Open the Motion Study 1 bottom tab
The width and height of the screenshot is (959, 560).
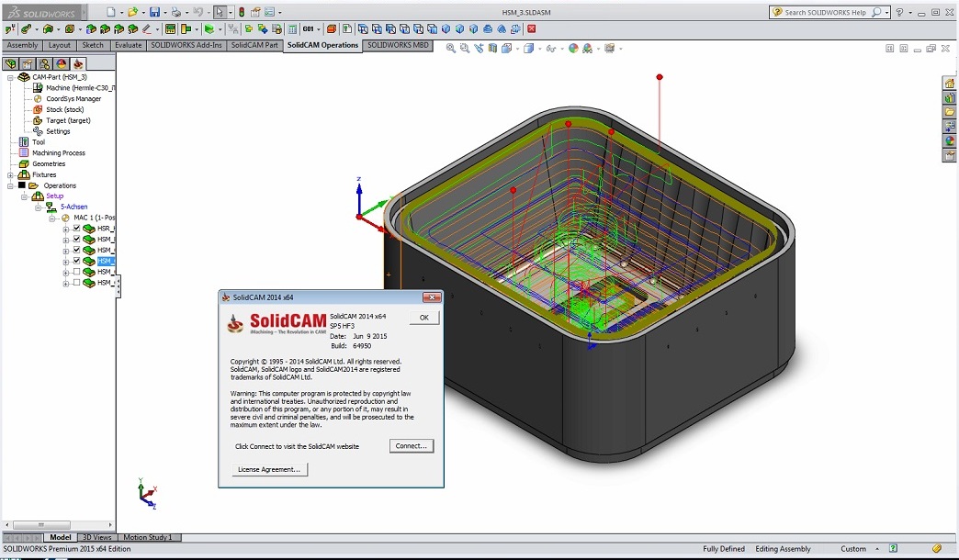(x=148, y=537)
